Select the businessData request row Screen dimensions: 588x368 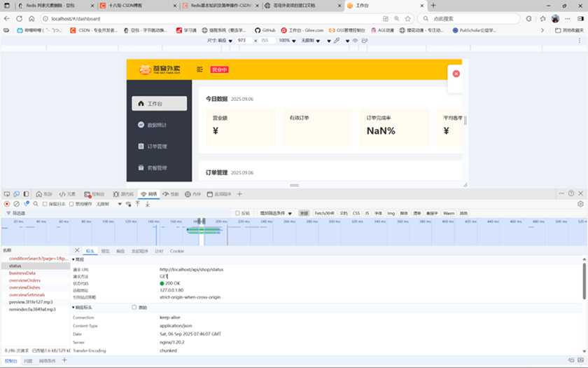(x=36, y=273)
